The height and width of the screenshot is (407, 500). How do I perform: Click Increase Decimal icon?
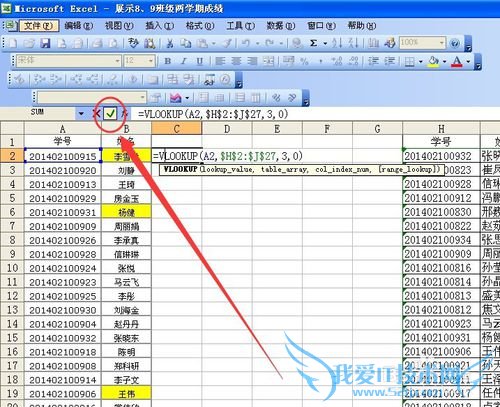coord(337,61)
